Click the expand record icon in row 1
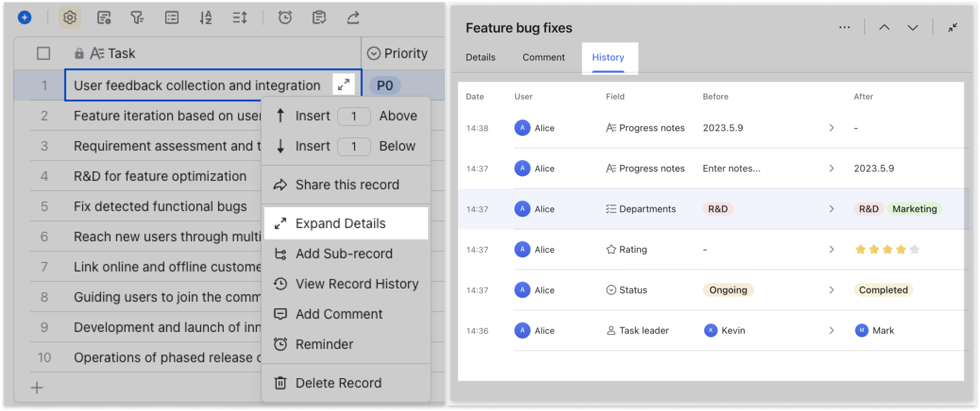The width and height of the screenshot is (980, 411). 344,84
